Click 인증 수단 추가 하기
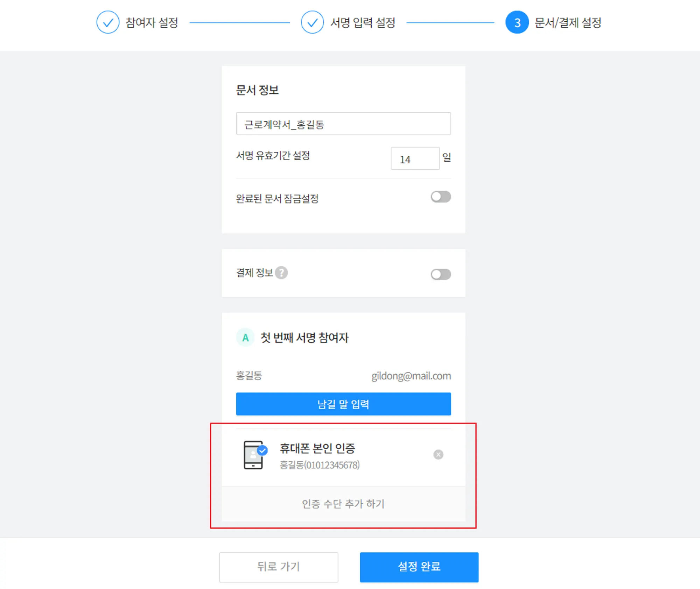 click(343, 504)
